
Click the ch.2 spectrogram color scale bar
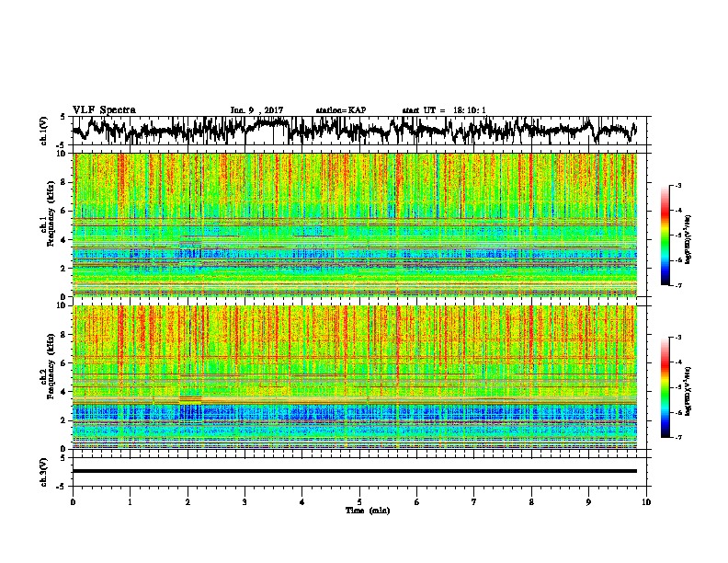tap(665, 387)
